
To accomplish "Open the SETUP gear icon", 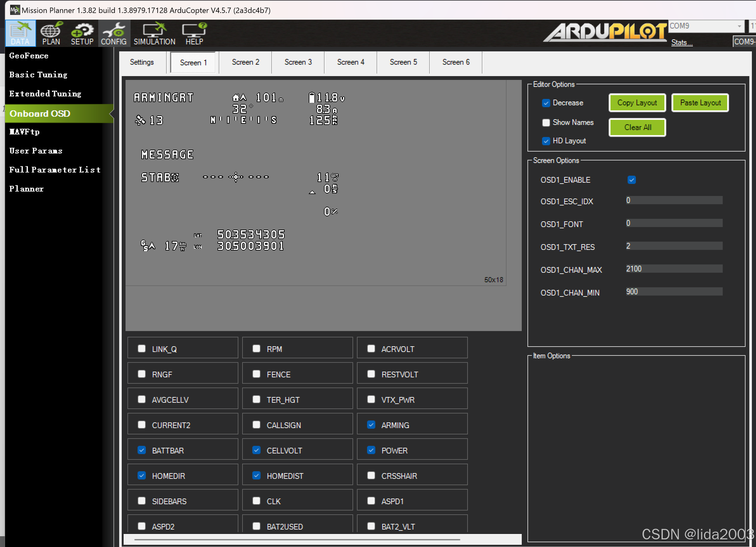I will (x=82, y=33).
